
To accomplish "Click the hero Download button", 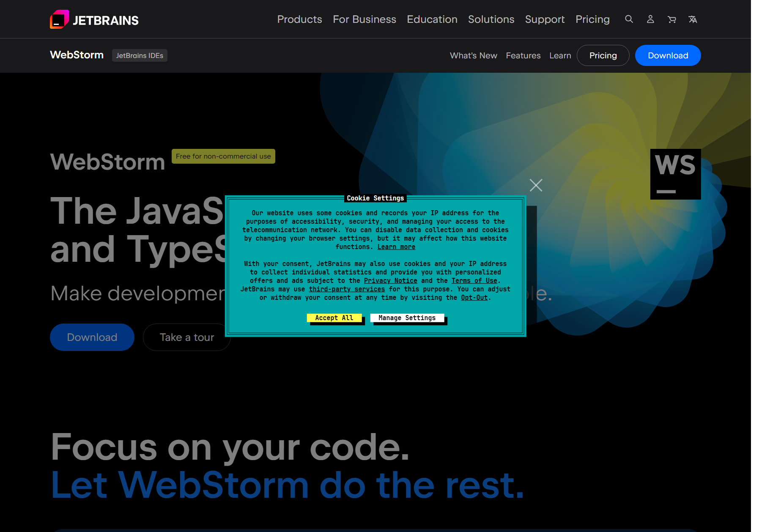I will [92, 337].
